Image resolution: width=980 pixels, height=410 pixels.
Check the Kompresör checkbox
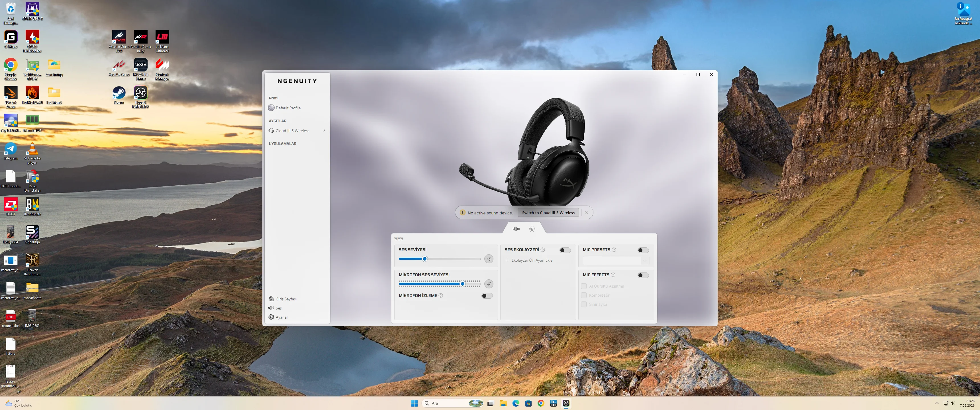tap(584, 295)
